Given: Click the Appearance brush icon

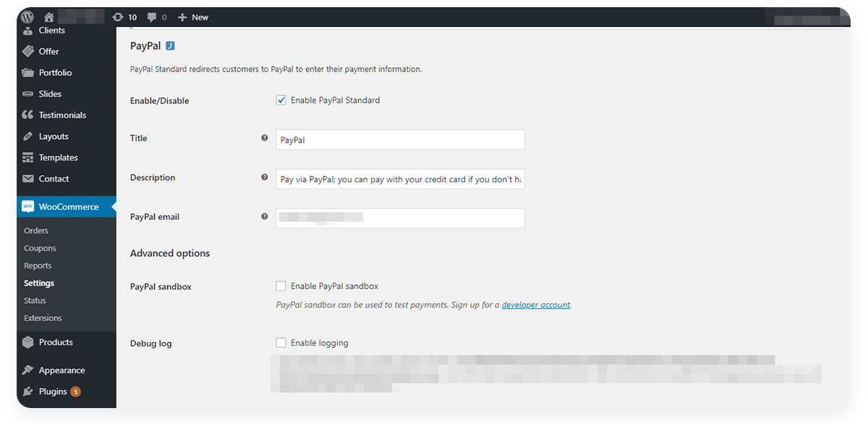Looking at the screenshot, I should 28,370.
